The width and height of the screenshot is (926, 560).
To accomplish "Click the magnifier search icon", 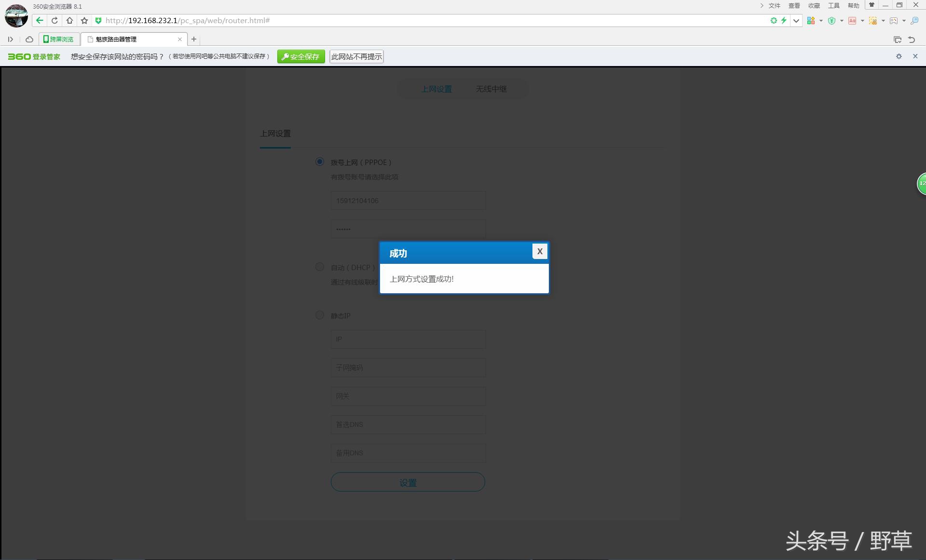I will [x=914, y=20].
